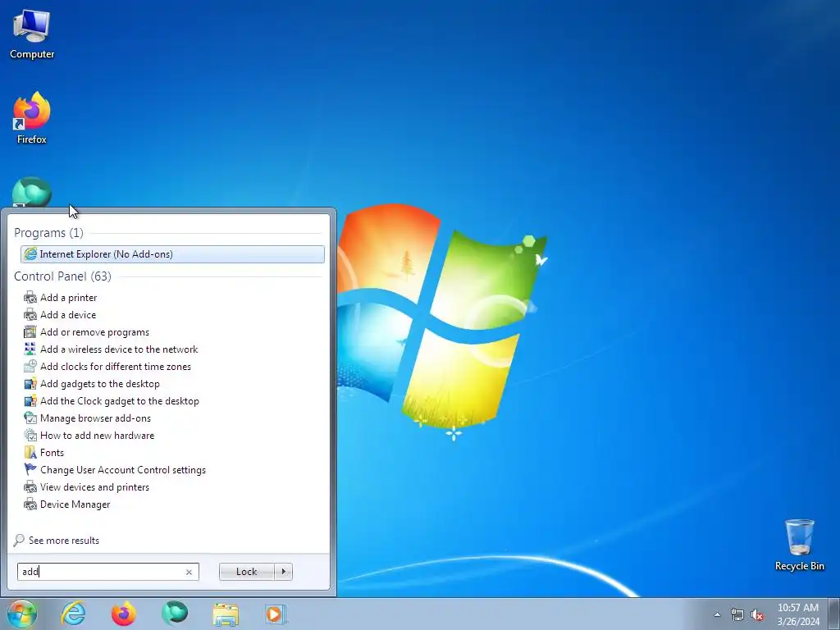Screen dimensions: 840x630
Task: Click the gadget icon beside 'Add gadgets to the desktop'
Action: click(x=30, y=384)
